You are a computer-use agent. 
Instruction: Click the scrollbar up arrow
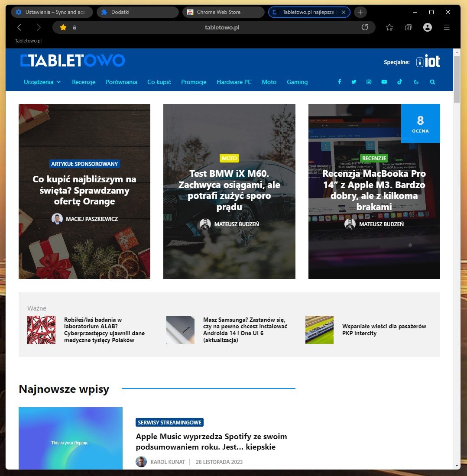pos(457,52)
